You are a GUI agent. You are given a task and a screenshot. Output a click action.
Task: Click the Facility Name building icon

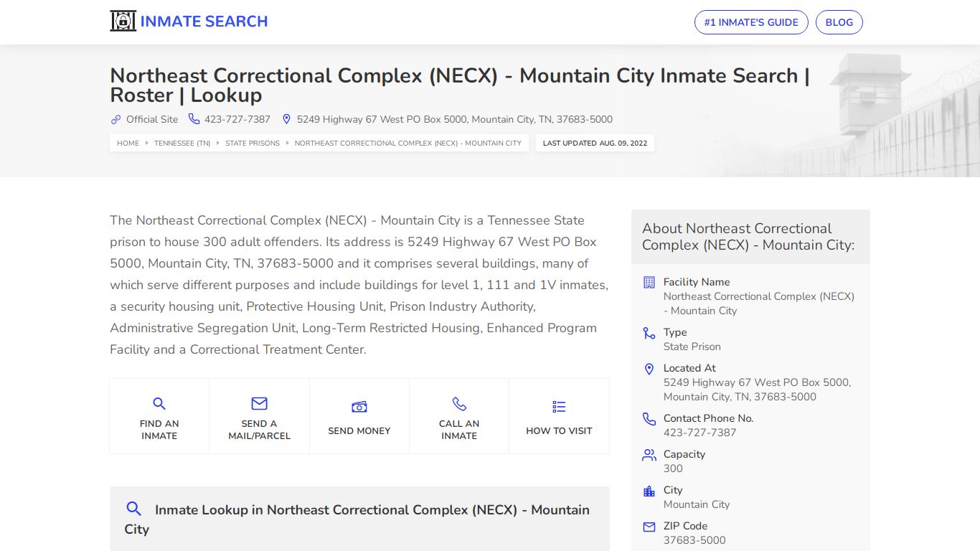point(649,282)
